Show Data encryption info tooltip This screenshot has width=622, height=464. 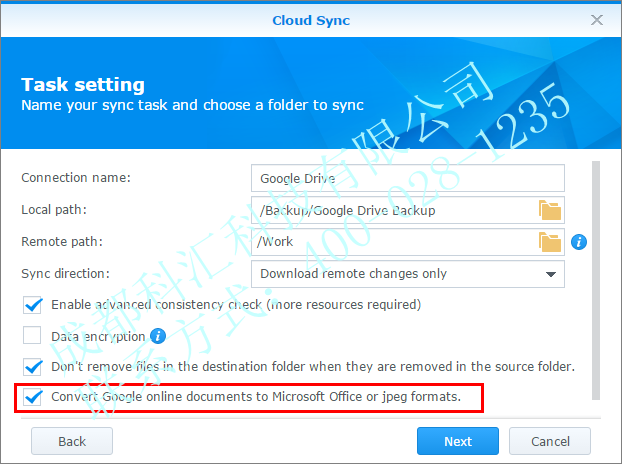click(x=157, y=336)
